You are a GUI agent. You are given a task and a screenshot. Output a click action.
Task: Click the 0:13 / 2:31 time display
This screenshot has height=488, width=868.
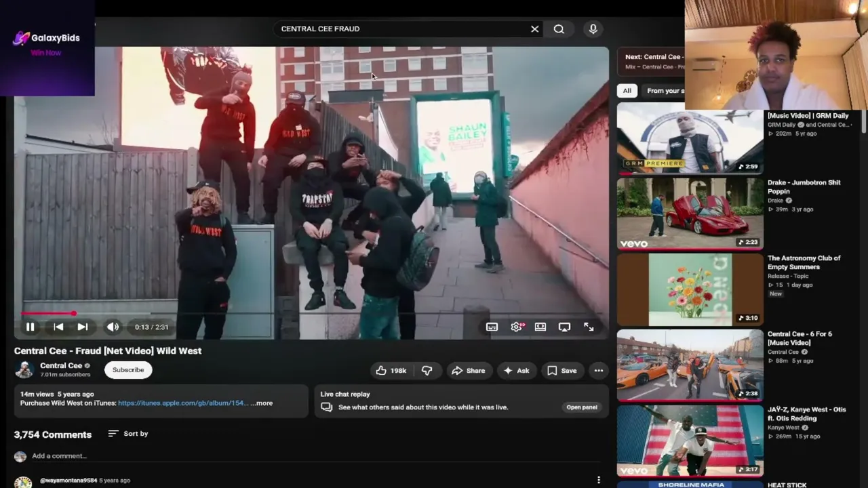click(151, 327)
